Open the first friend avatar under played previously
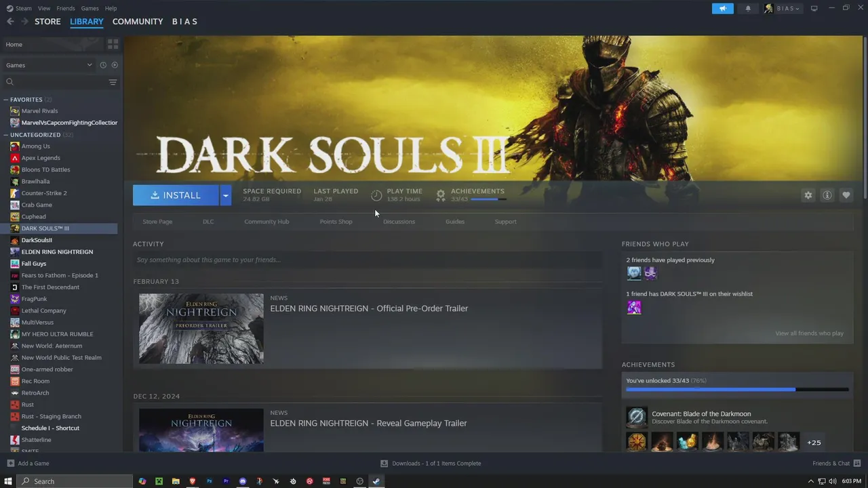Screen dimensions: 868x488 (x=634, y=273)
